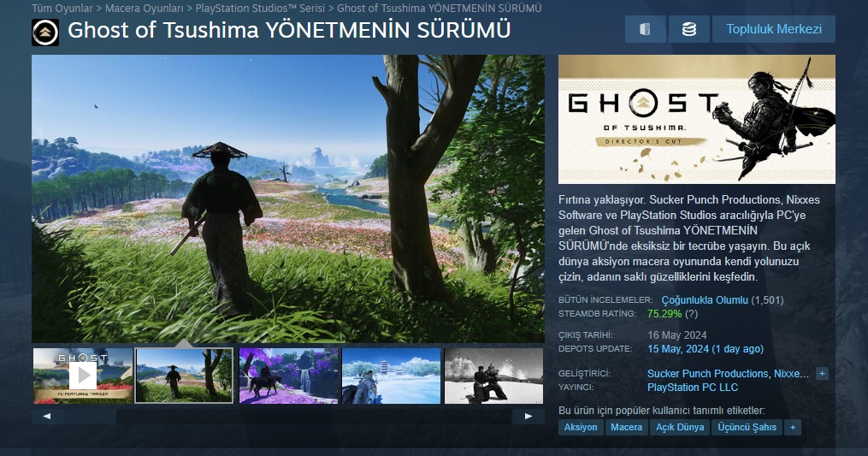The height and width of the screenshot is (456, 868).
Task: Click the SteamDB book icon button
Action: coord(645,29)
